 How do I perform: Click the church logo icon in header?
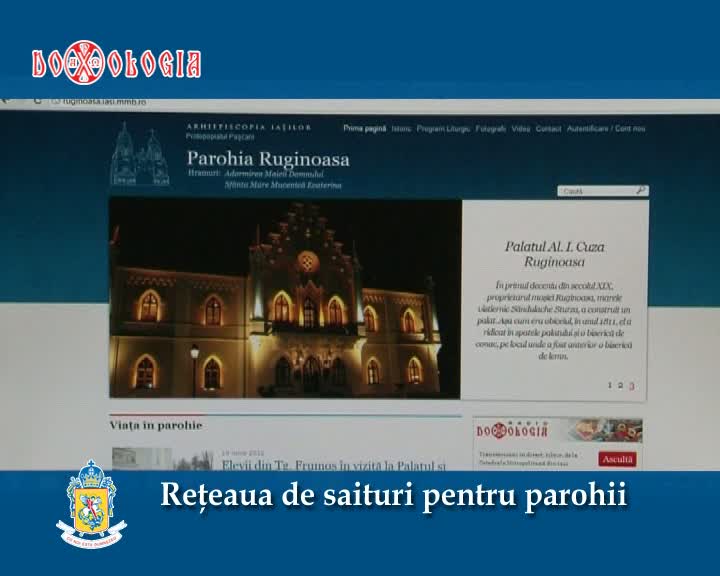[x=139, y=155]
